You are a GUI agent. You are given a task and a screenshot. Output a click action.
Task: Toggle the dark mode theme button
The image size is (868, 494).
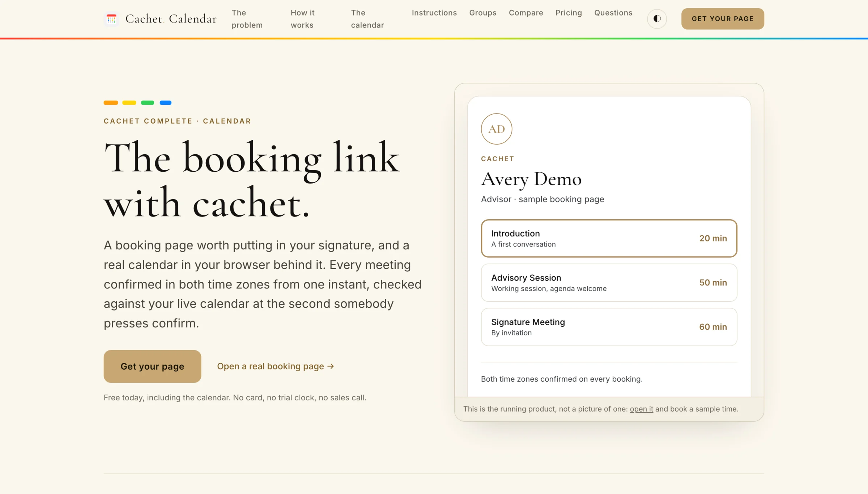[x=657, y=19]
